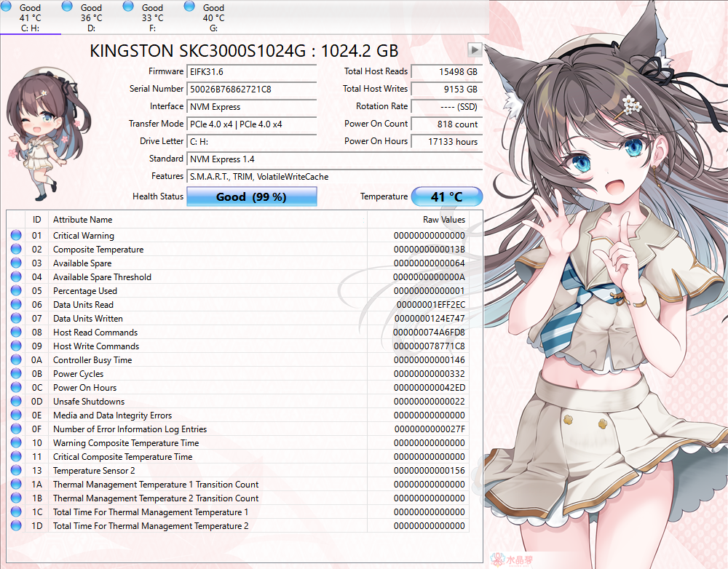Select the Host Write Commands attribute name
This screenshot has width=728, height=569.
(96, 346)
